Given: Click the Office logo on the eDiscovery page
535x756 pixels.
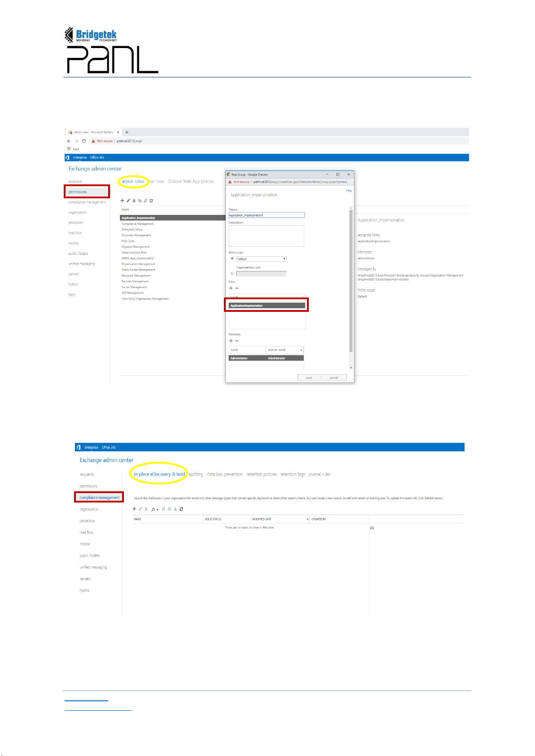Looking at the screenshot, I should [79, 447].
